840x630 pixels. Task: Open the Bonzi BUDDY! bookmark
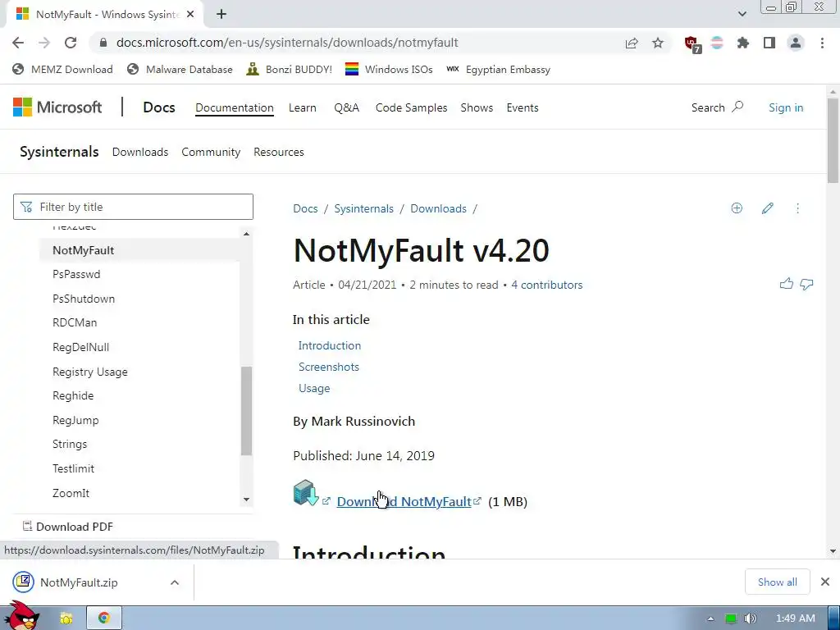290,70
